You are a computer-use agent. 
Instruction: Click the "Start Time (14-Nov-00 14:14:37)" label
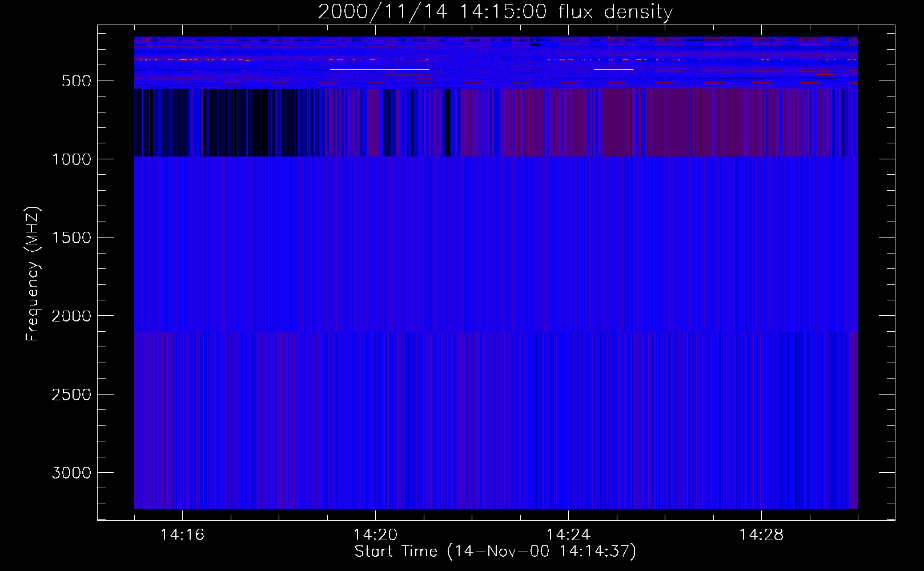point(495,552)
